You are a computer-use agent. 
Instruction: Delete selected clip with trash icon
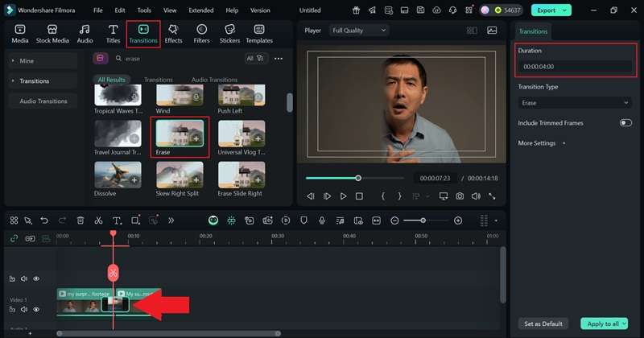pos(80,221)
